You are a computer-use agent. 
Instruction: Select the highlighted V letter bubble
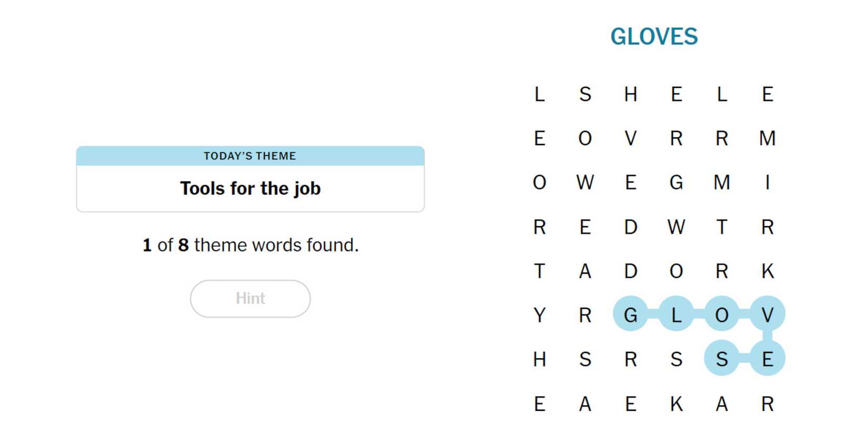[768, 315]
